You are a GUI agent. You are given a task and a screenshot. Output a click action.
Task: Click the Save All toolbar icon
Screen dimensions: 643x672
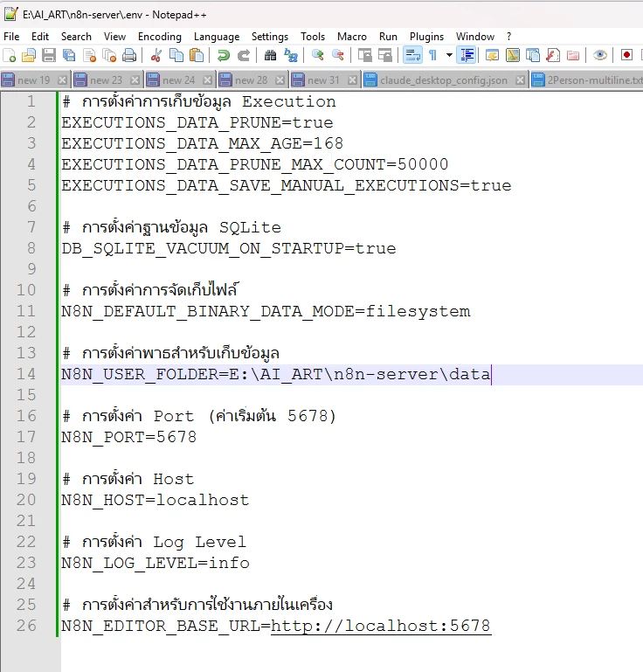tap(69, 55)
